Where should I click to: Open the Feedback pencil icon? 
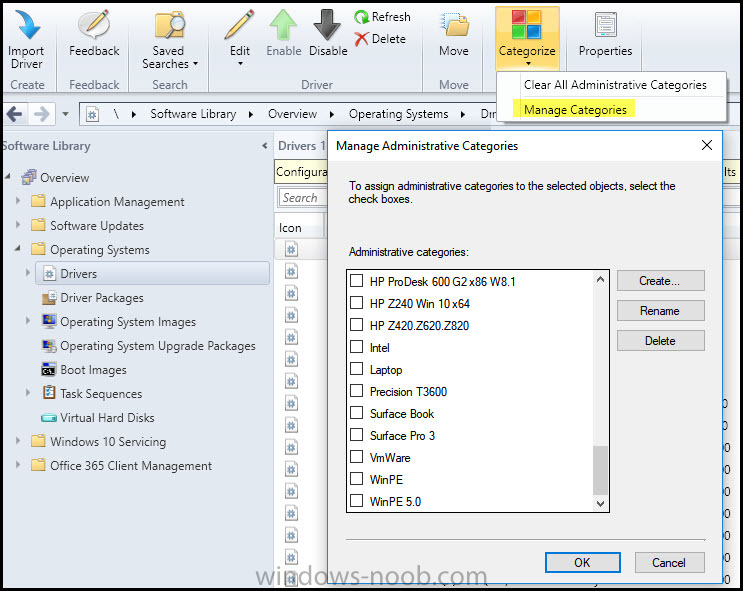[x=94, y=24]
